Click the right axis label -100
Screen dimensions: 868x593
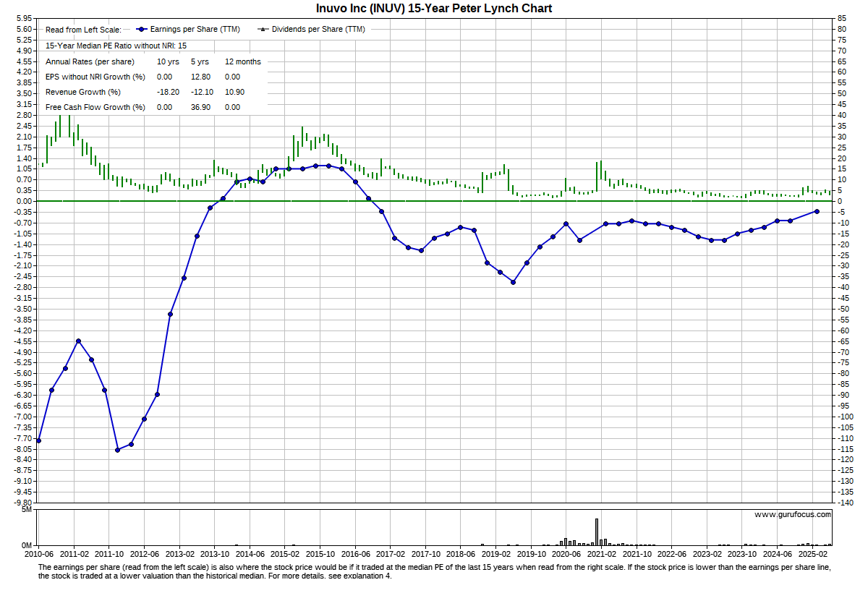845,417
